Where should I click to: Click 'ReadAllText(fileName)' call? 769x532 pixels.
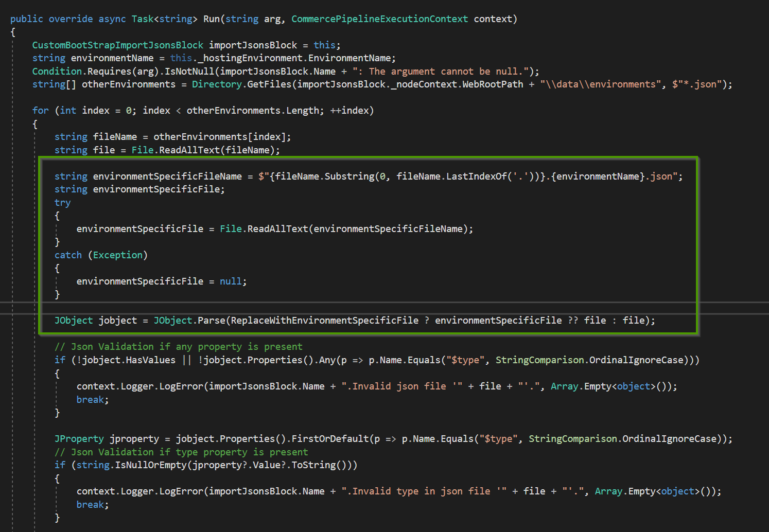[217, 150]
